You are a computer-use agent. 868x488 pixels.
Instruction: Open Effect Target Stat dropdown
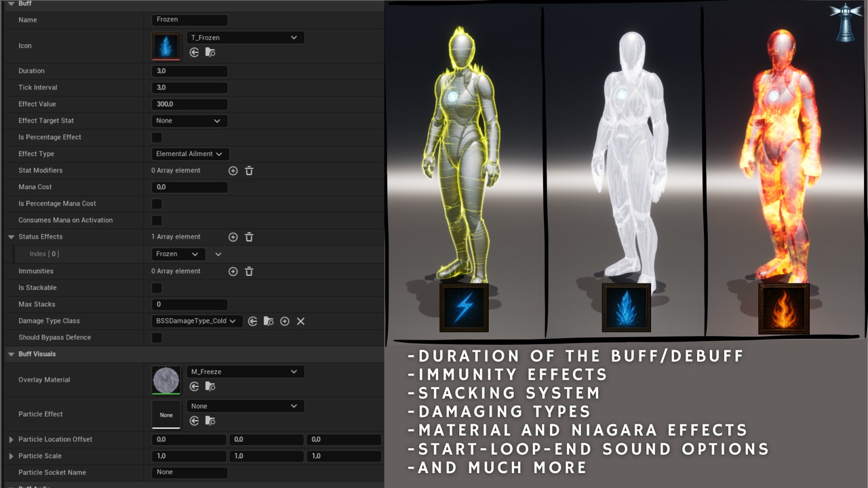point(189,121)
